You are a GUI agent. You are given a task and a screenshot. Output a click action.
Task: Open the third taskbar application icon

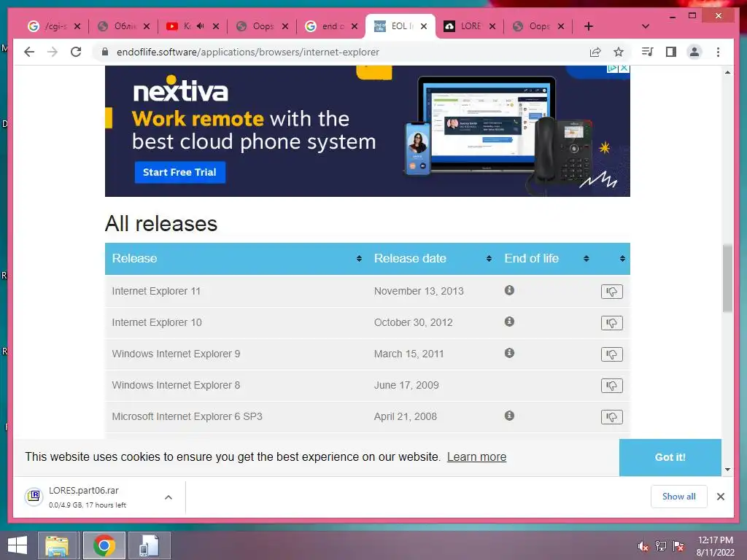pos(149,545)
